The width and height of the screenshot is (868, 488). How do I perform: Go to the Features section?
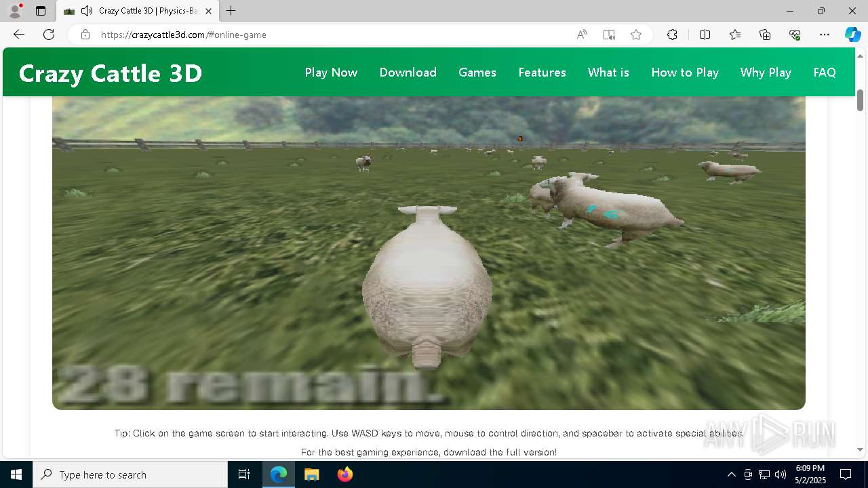point(542,73)
